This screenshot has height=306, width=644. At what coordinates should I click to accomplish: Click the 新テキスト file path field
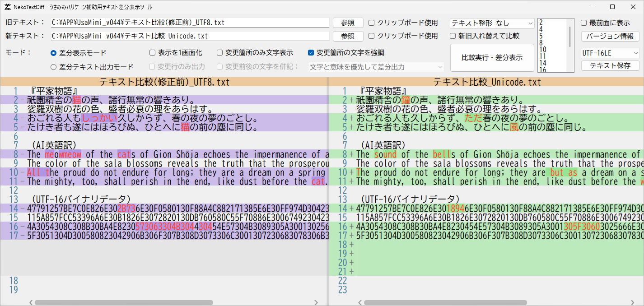click(x=190, y=36)
